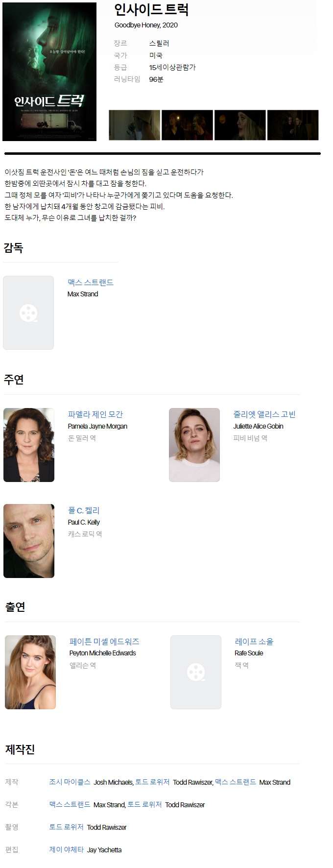Open the 인사이드 트럭 movie poster
The image size is (333, 868).
49,72
